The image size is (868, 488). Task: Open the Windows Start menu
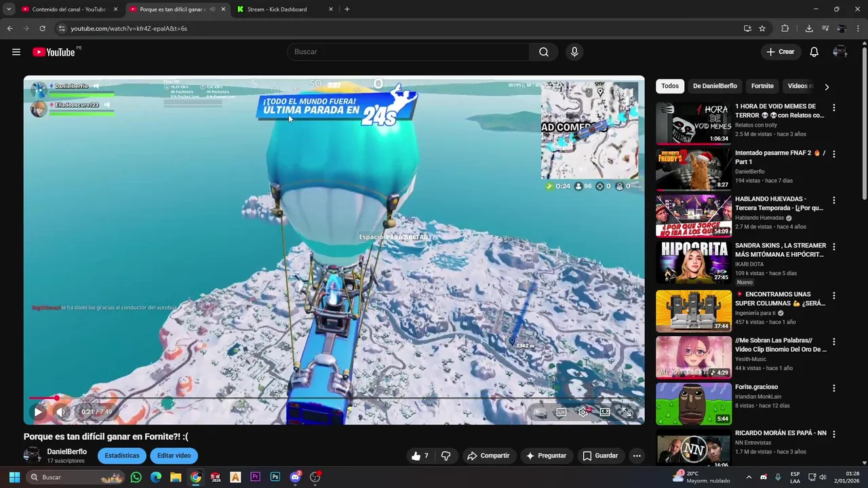[14, 477]
